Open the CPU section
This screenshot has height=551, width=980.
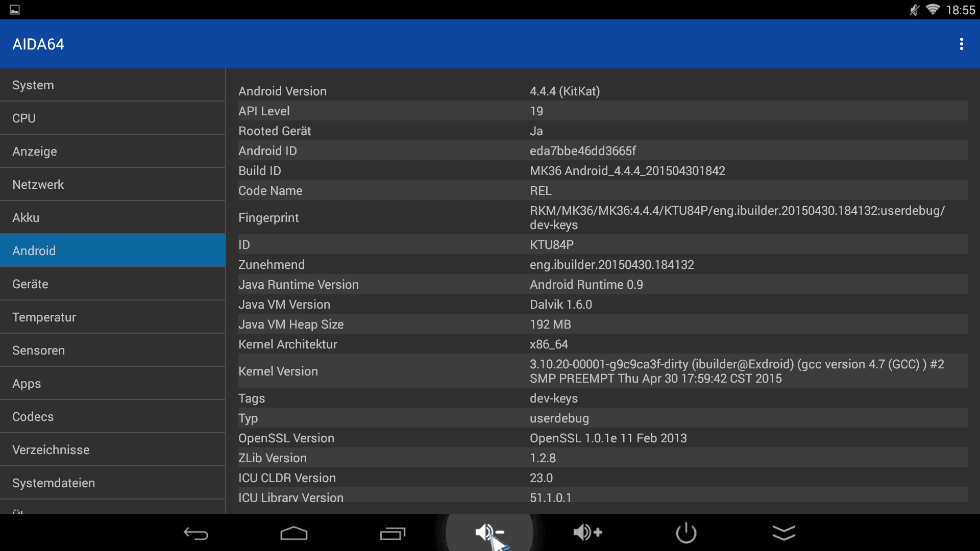(112, 118)
